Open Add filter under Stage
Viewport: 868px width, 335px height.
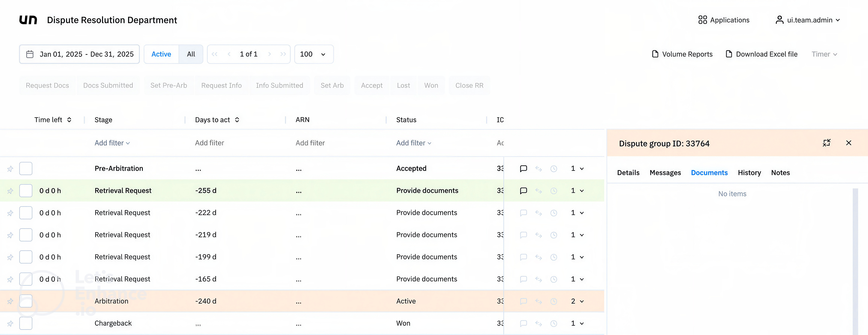[112, 143]
